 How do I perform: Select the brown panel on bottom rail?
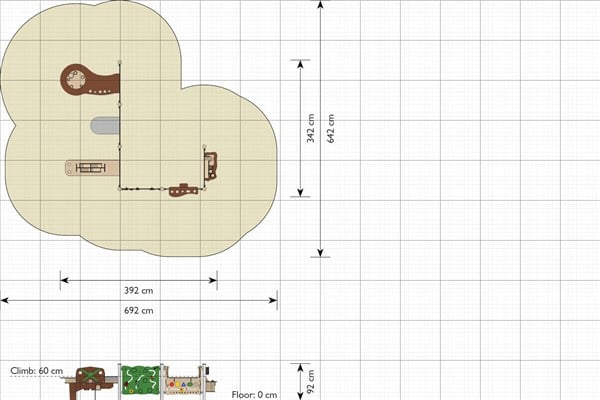click(x=184, y=190)
